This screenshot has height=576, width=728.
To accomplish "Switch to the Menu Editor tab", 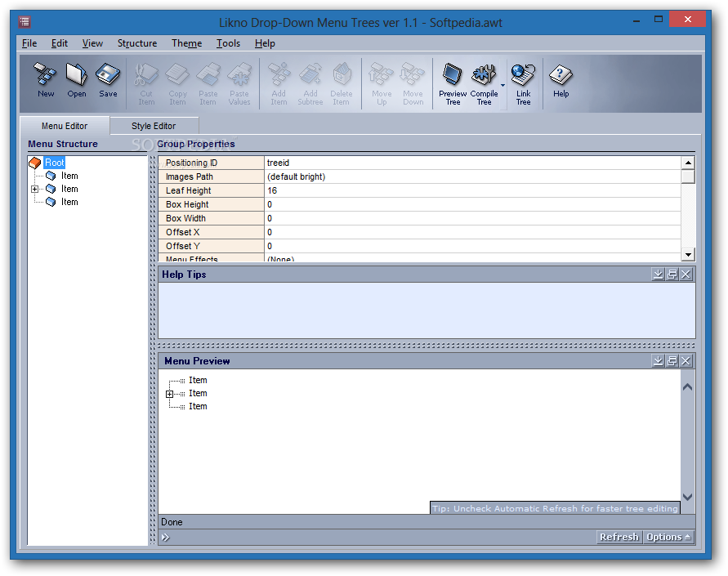I will (x=65, y=126).
